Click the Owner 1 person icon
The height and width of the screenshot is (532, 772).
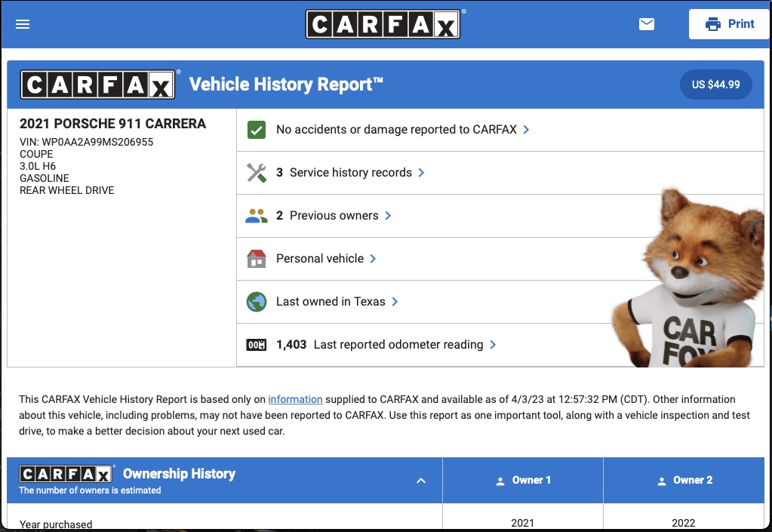point(500,481)
